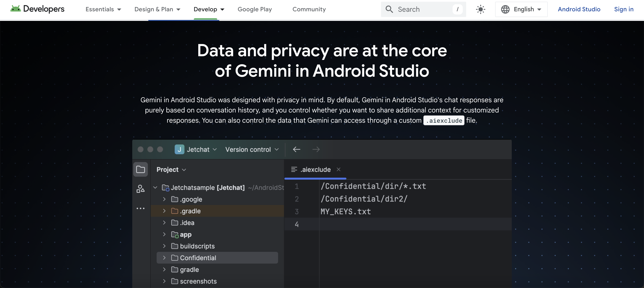This screenshot has height=288, width=644.
Task: Click the buildscripts folder icon
Action: [174, 246]
